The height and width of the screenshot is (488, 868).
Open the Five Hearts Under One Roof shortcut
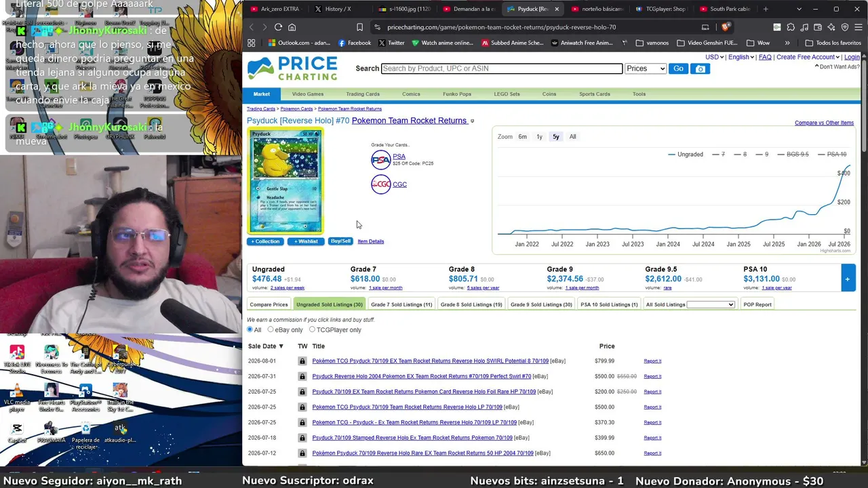tap(52, 399)
